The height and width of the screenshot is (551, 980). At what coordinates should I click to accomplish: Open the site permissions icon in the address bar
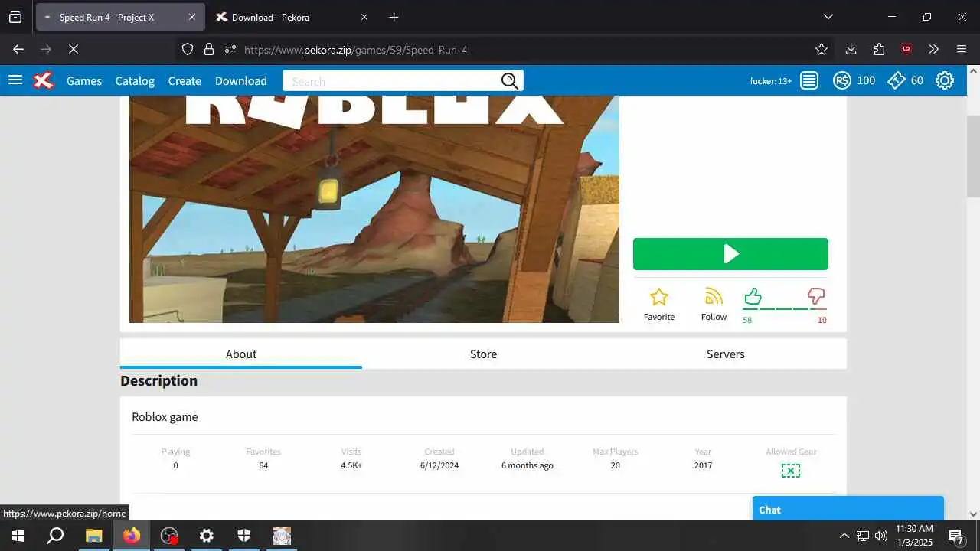click(230, 49)
